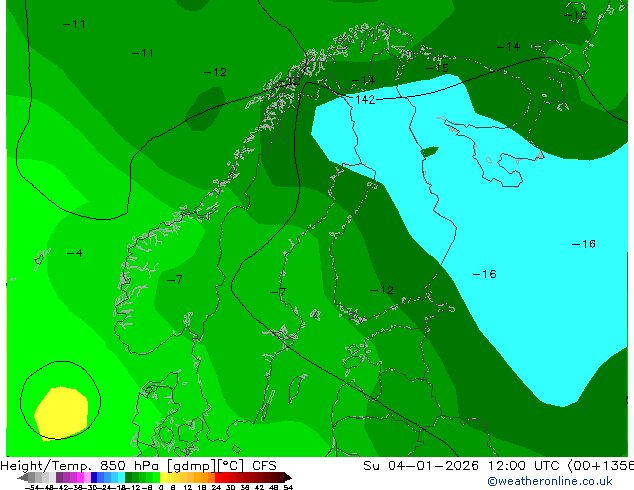The image size is (634, 490).
Task: Click the cyan swatch in the temperature legend
Action: [121, 477]
